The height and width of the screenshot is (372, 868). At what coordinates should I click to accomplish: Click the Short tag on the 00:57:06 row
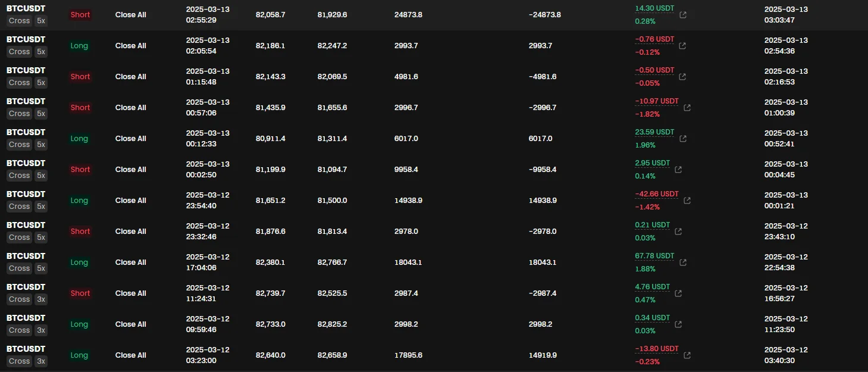tap(80, 108)
